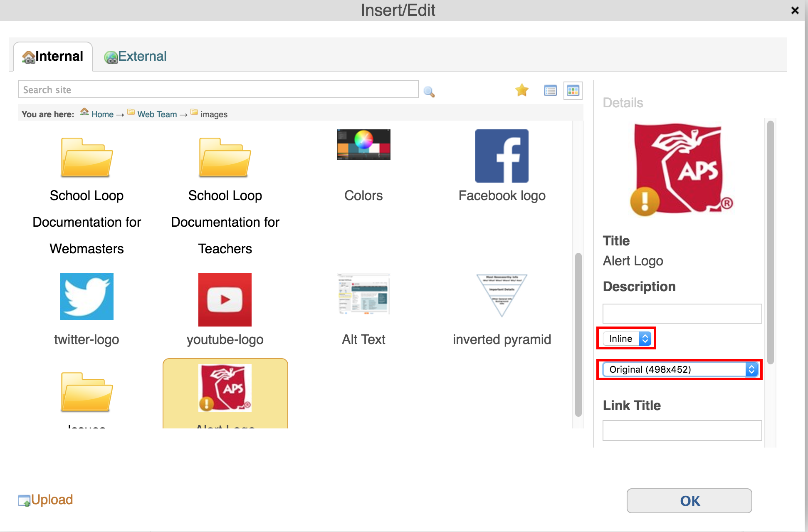
Task: Click the Home breadcrumb house icon
Action: click(x=84, y=112)
